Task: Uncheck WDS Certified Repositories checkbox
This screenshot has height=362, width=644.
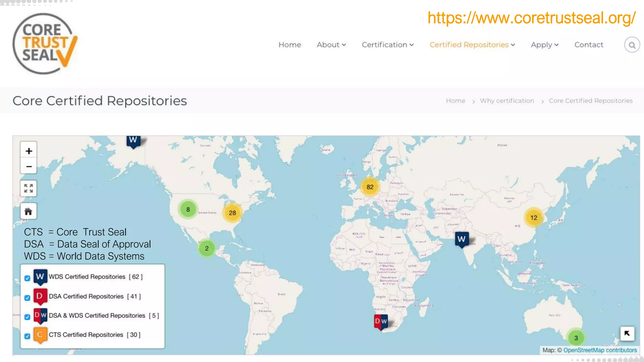Action: pos(27,278)
